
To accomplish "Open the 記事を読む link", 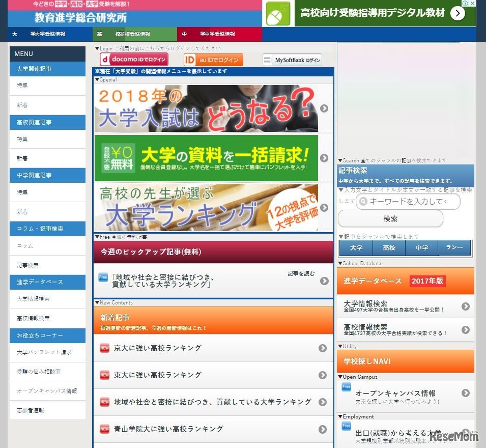I will click(x=301, y=273).
